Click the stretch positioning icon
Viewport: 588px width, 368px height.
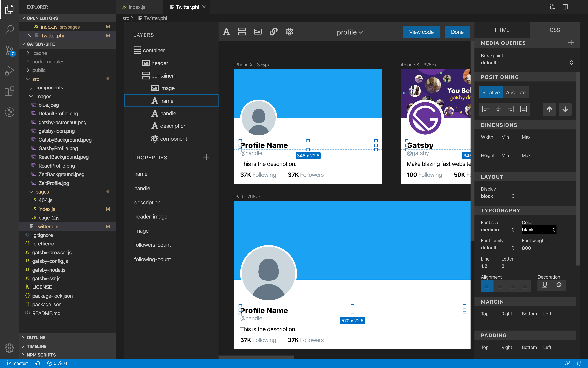(x=523, y=109)
